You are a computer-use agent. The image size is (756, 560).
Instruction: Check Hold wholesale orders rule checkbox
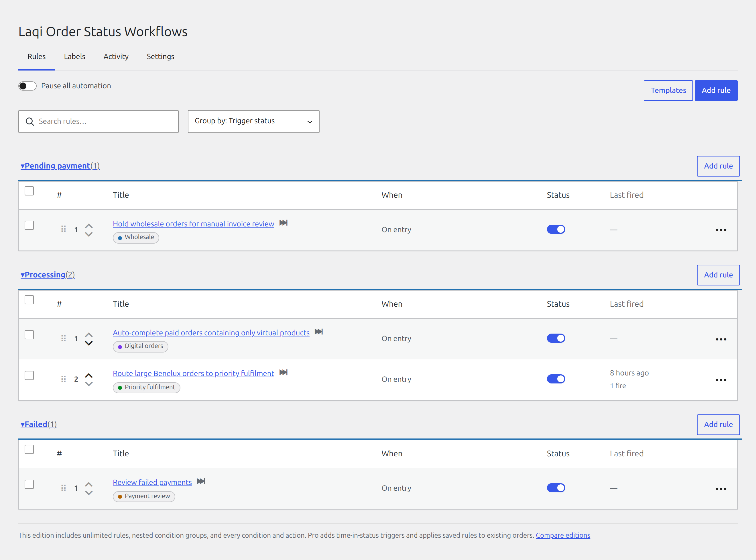click(29, 226)
